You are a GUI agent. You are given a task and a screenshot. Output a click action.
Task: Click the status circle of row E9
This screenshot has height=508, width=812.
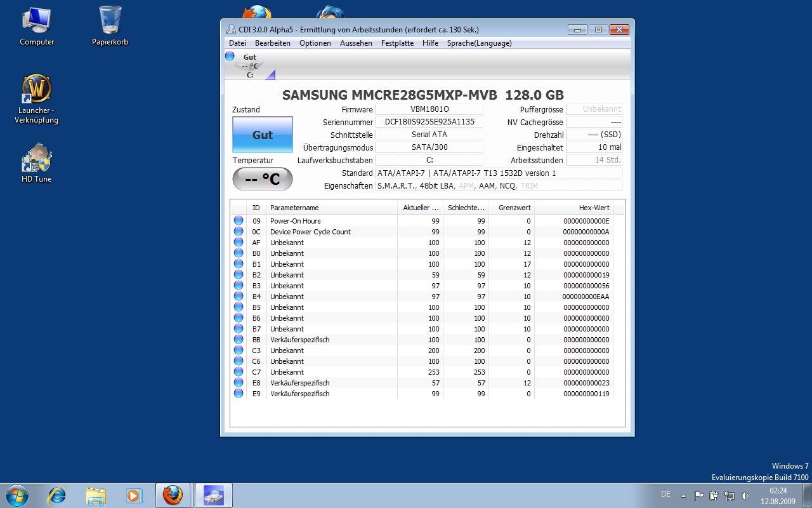(239, 394)
